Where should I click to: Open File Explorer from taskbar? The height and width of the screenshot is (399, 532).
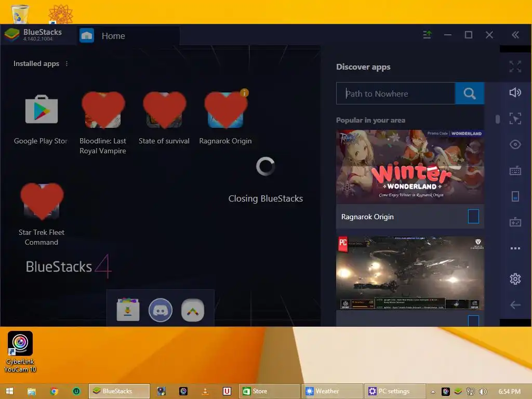pyautogui.click(x=32, y=391)
